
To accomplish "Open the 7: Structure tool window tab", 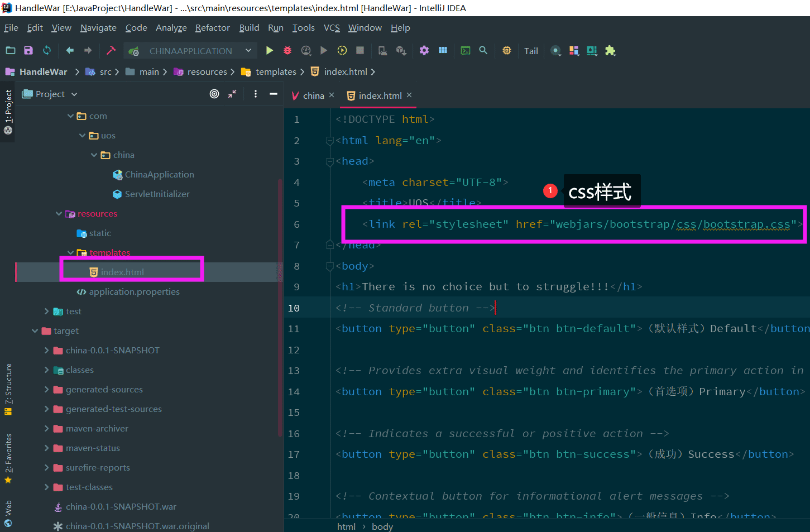I will coord(8,389).
